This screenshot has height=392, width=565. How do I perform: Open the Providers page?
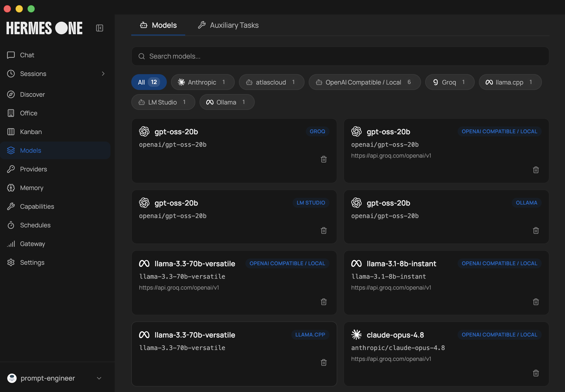(x=55, y=169)
